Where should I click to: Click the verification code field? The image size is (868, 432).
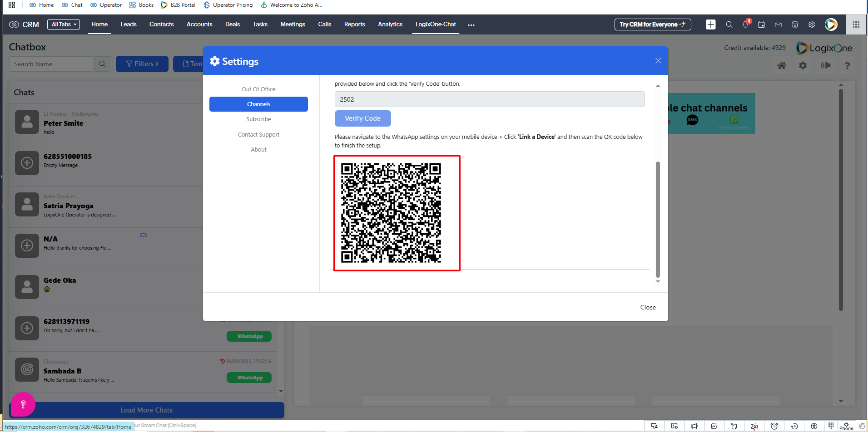[490, 99]
